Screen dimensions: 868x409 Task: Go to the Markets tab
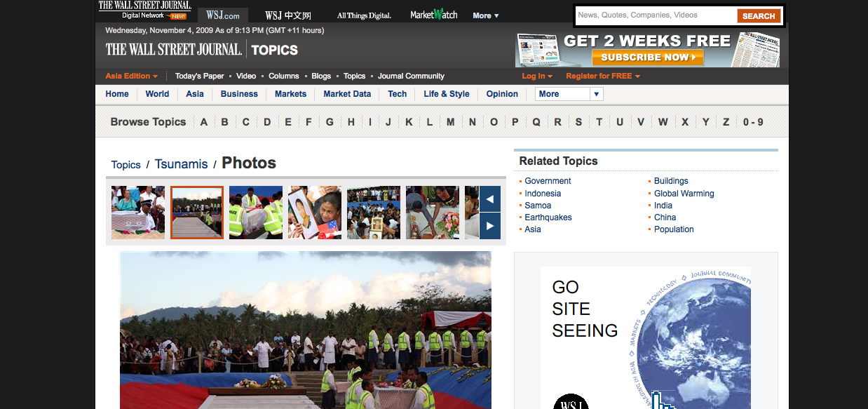[290, 94]
